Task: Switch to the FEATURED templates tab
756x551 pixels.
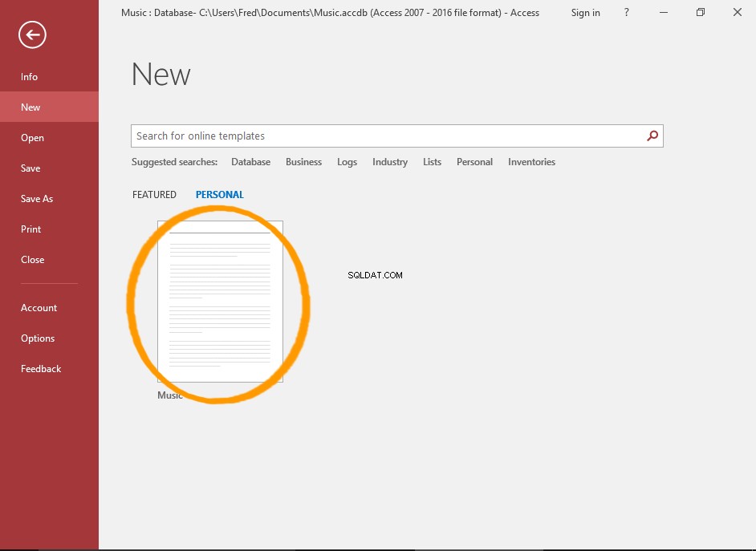Action: pyautogui.click(x=154, y=195)
